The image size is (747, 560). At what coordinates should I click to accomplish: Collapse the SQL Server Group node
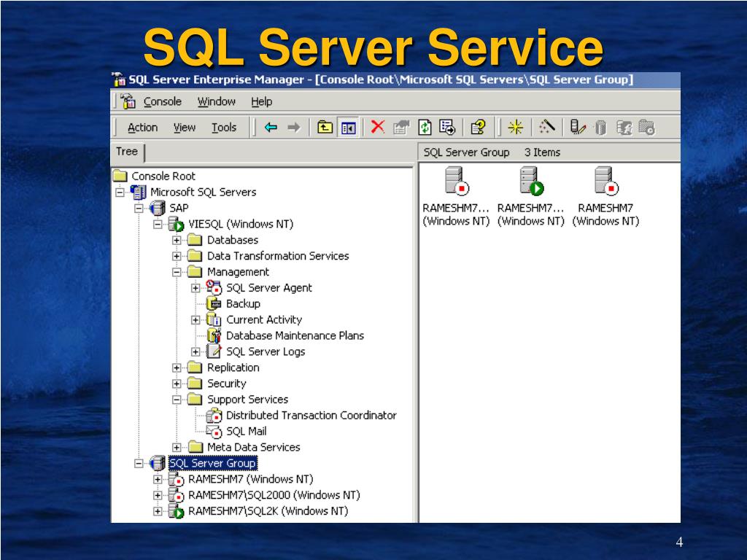pos(139,463)
